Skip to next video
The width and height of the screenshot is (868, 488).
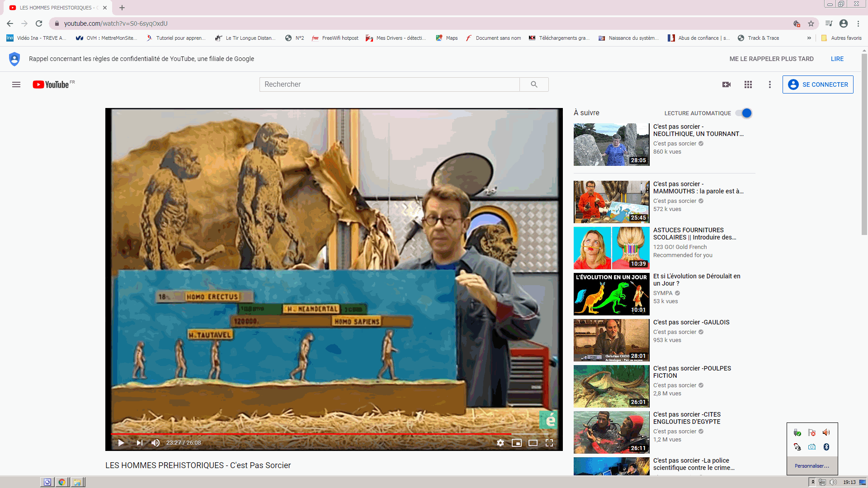point(139,443)
